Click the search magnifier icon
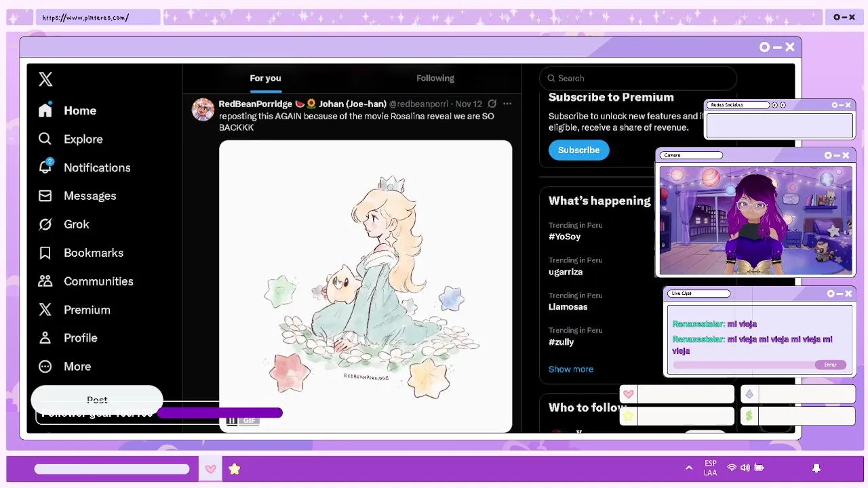 point(551,78)
